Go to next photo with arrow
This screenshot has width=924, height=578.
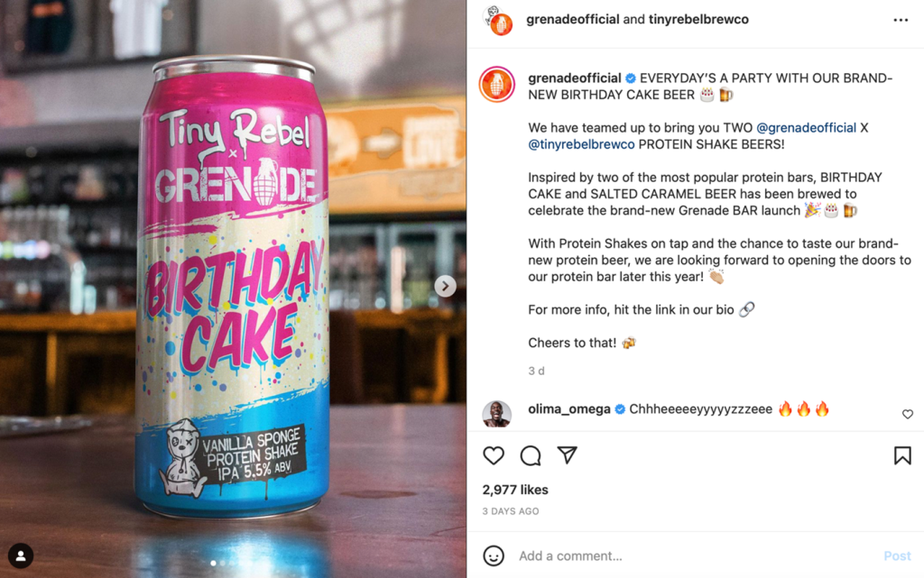445,286
